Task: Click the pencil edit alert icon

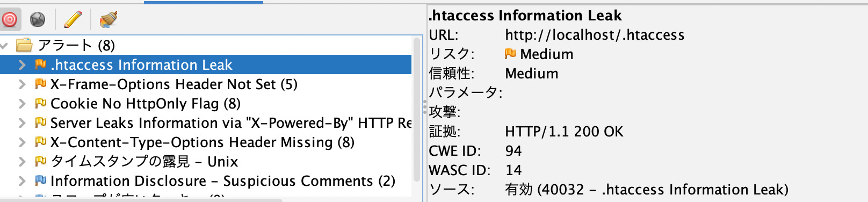Action: [73, 19]
